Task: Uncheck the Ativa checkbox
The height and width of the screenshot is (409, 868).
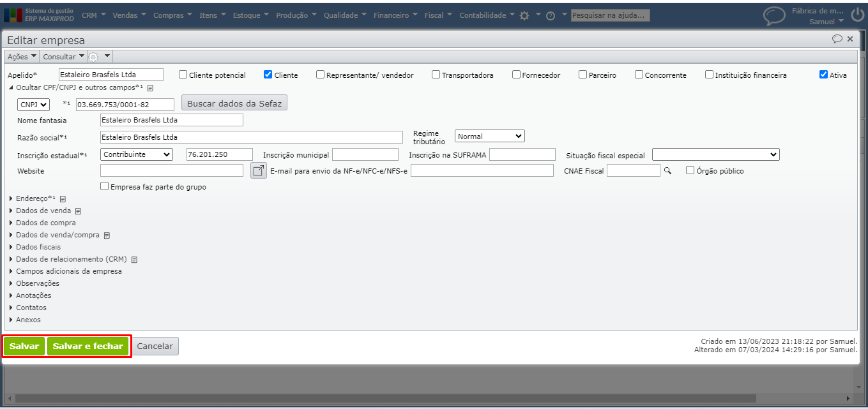Action: point(824,75)
